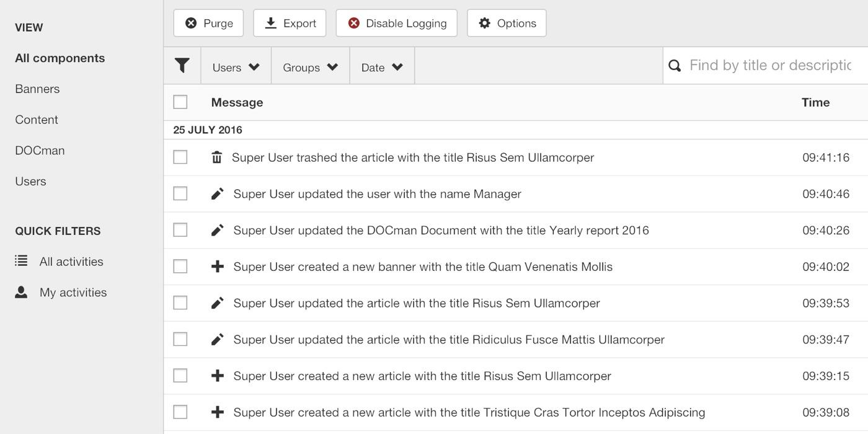This screenshot has height=434, width=868.
Task: Click the list icon beside All activities
Action: 22,261
